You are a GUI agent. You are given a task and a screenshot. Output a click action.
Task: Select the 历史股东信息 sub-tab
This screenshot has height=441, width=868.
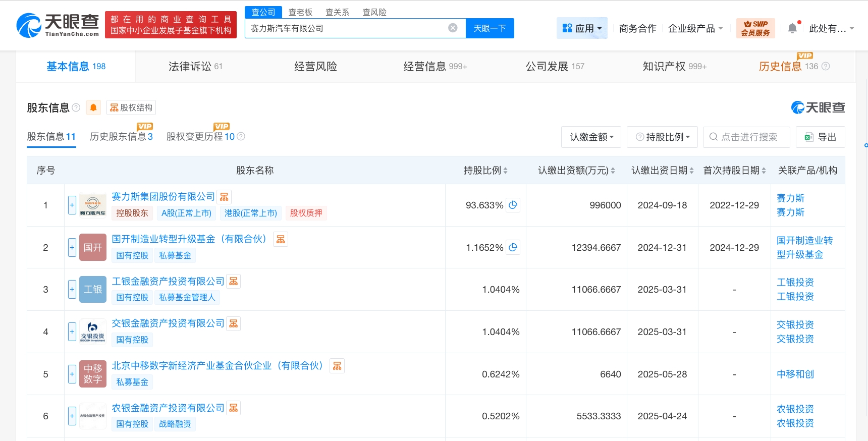pyautogui.click(x=121, y=137)
